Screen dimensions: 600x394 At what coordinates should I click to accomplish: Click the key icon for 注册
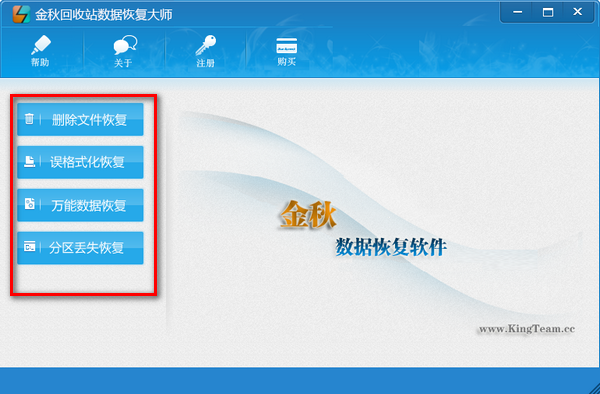tap(206, 46)
